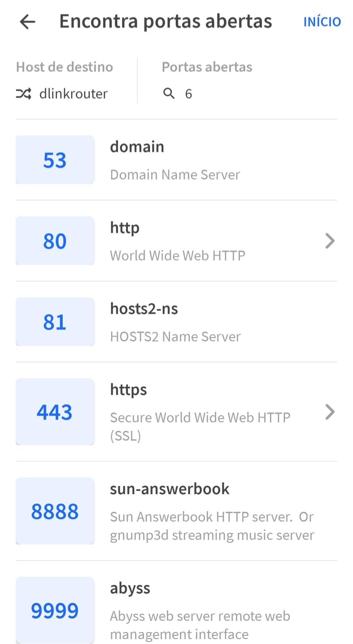This screenshot has height=644, width=353.
Task: Tap the INÍCIO button
Action: (322, 22)
